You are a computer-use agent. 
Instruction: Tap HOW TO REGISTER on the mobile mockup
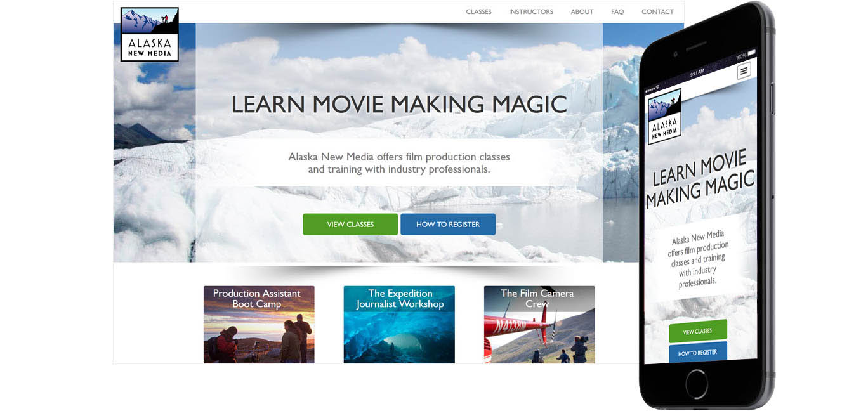698,353
